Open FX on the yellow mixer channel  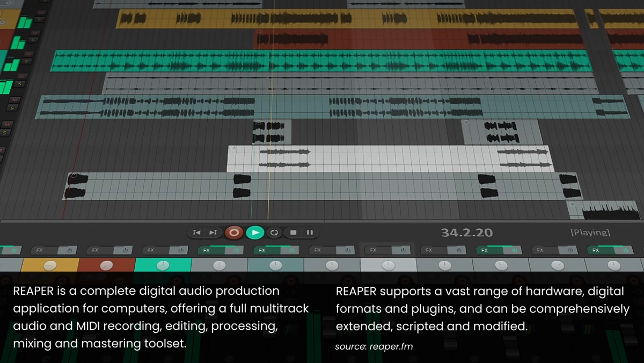(x=39, y=250)
